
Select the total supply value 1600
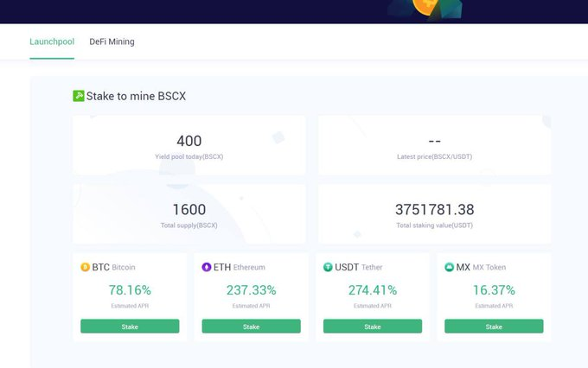point(189,209)
